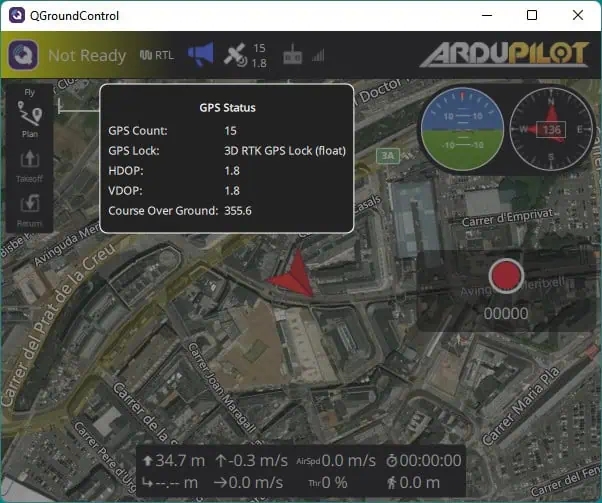Click the HDOP value 1.8
602x503 pixels.
(232, 171)
